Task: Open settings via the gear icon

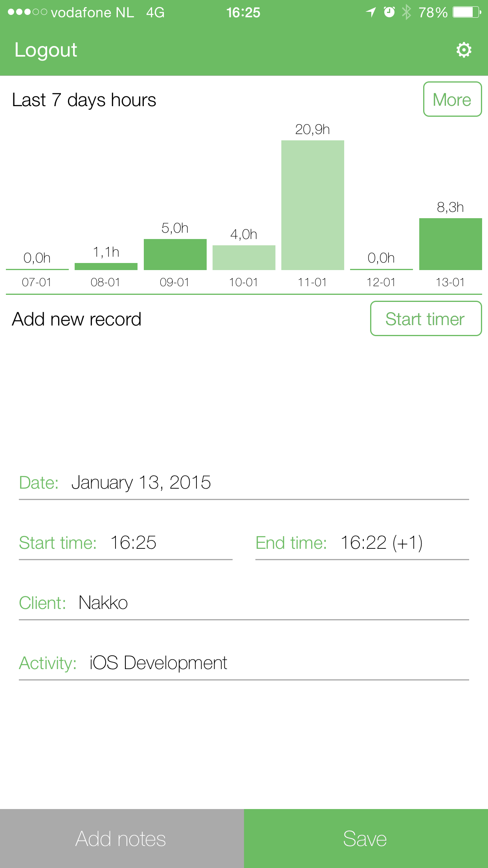Action: tap(464, 50)
